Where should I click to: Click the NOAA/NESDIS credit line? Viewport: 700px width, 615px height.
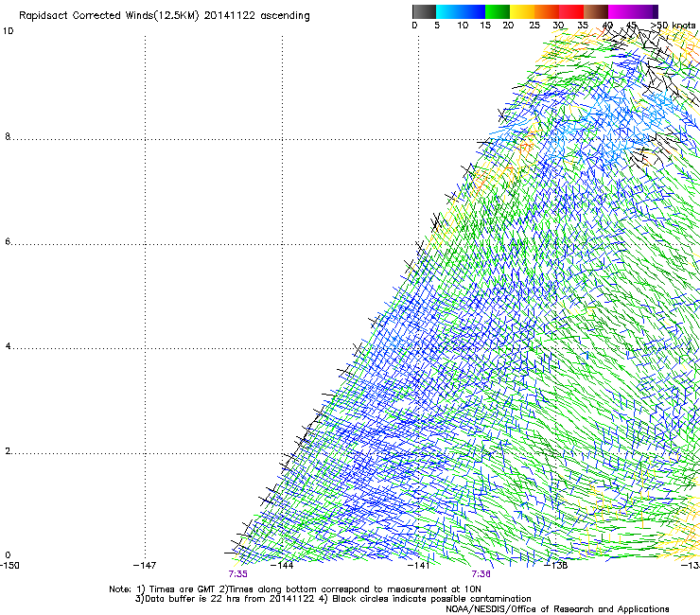[557, 609]
